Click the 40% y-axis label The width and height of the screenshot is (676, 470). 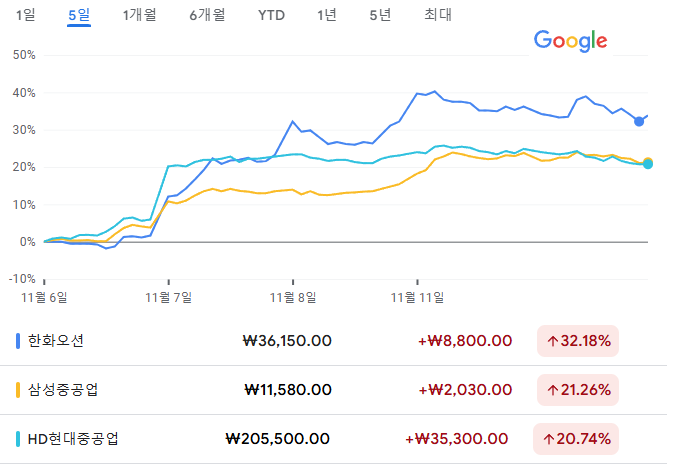(24, 93)
